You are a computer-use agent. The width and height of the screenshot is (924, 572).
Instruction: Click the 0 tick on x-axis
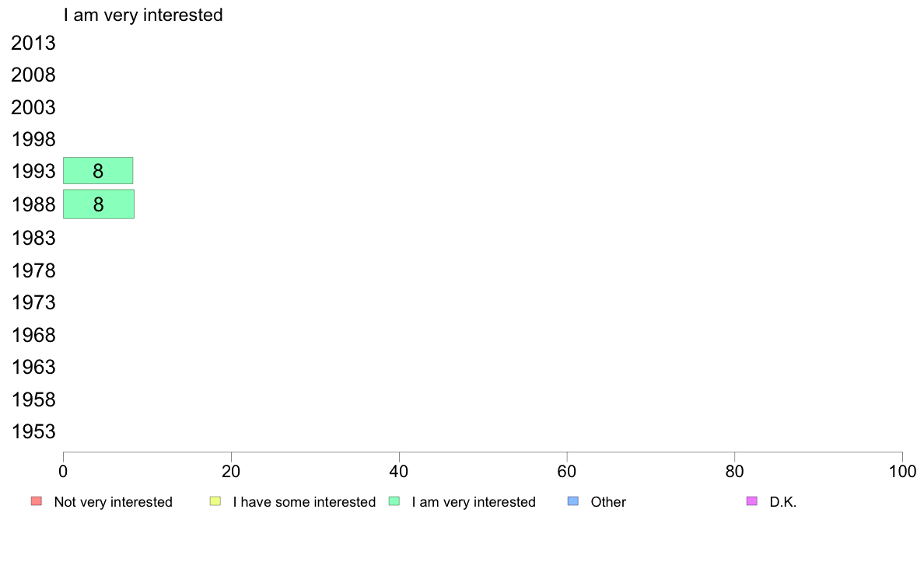[x=63, y=471]
